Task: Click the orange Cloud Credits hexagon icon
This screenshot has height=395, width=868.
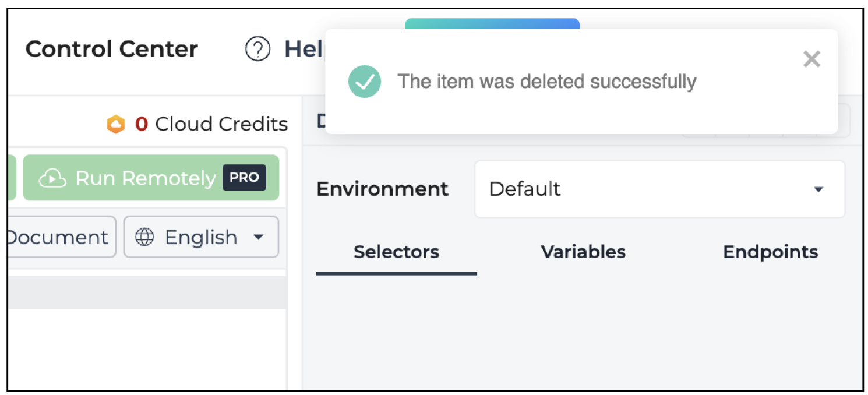Action: pyautogui.click(x=116, y=124)
